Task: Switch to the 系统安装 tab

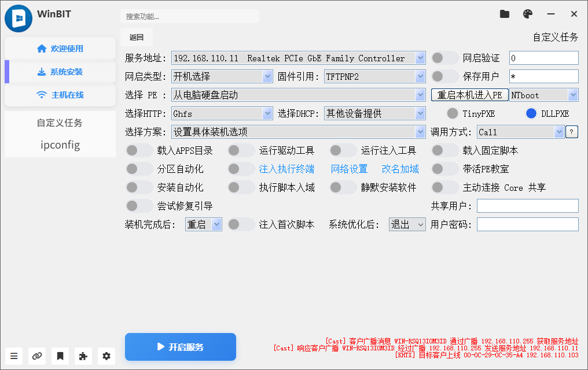Action: [60, 72]
